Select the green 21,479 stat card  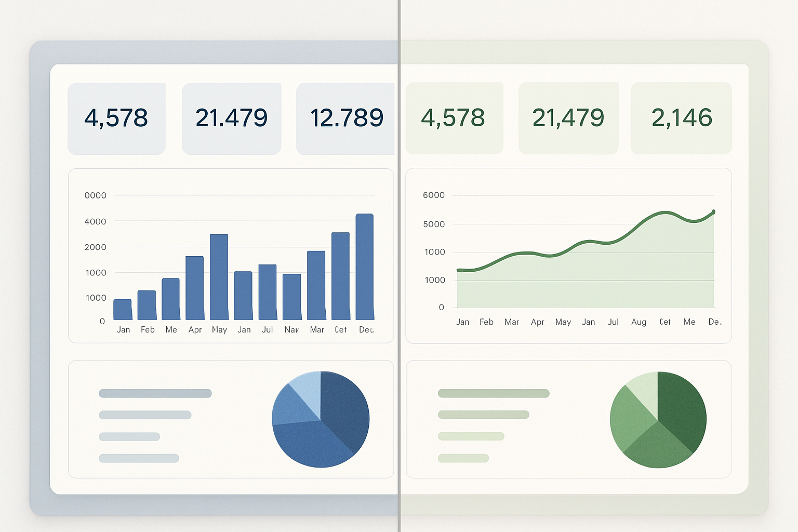(x=568, y=118)
